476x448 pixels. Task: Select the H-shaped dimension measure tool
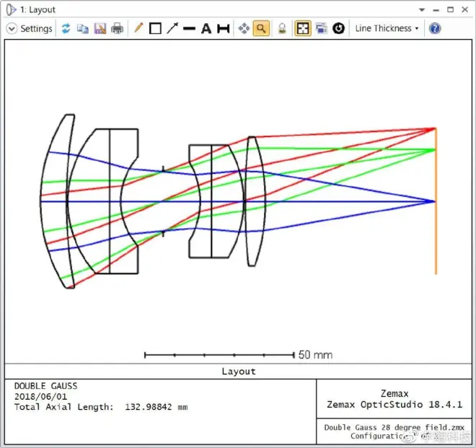click(x=224, y=29)
